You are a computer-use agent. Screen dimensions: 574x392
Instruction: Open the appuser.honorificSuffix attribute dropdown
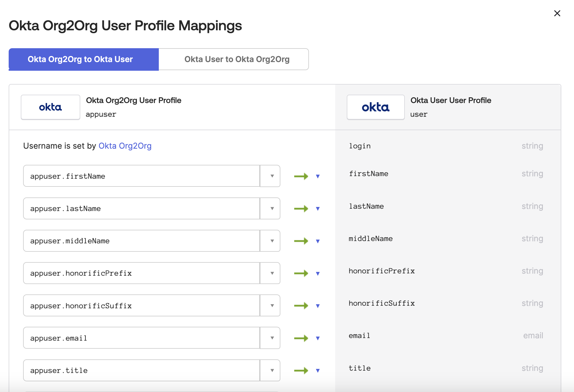coord(270,305)
